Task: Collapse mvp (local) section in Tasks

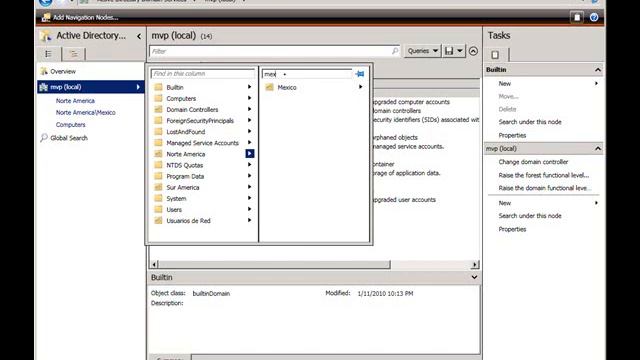Action: (598, 149)
